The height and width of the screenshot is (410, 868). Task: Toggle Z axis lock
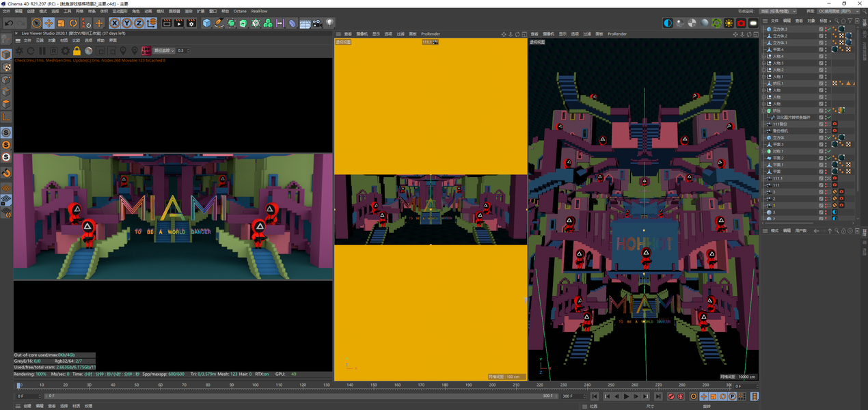pyautogui.click(x=139, y=23)
